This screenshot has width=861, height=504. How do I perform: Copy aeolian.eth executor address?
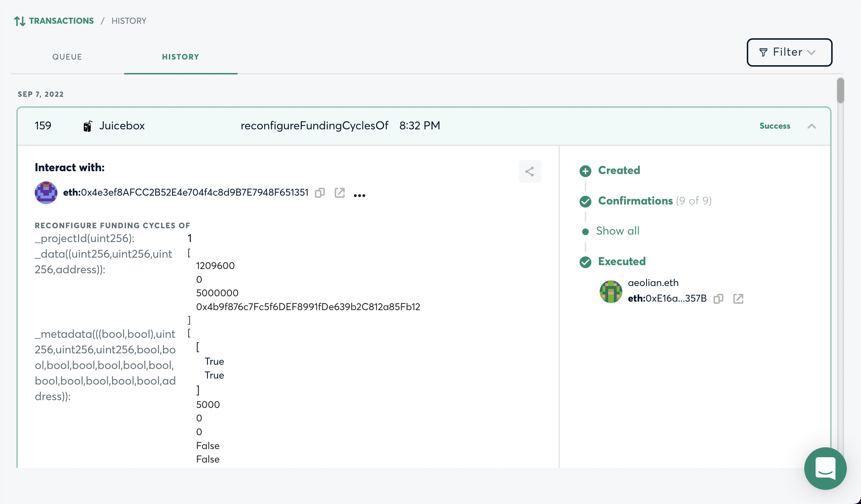point(718,299)
